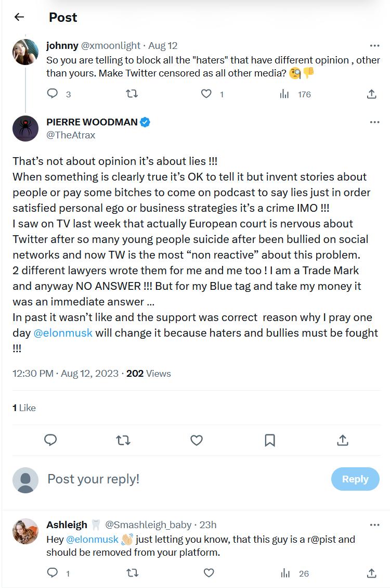Reply to johnny's tweet via comment icon
The width and height of the screenshot is (390, 588).
(x=53, y=94)
